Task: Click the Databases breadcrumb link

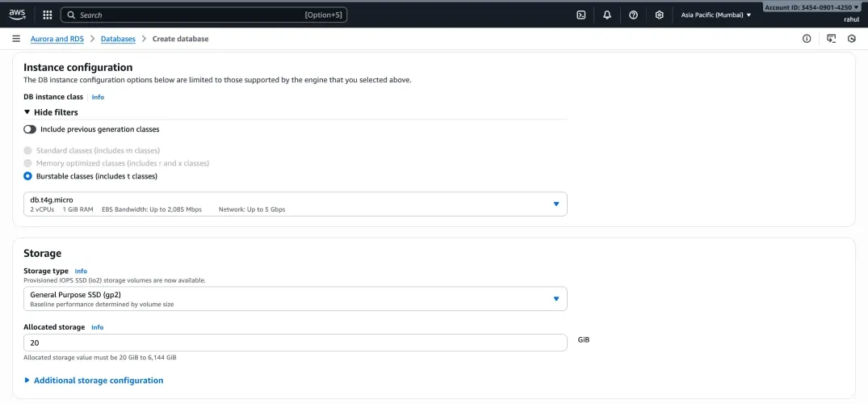Action: 118,39
